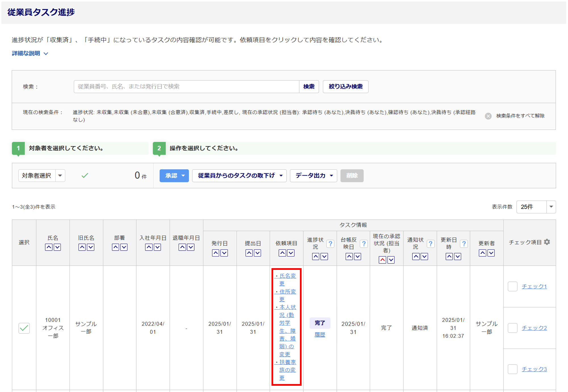Open the データ出力 menu
Screen dimensions: 568x392
[x=313, y=176]
